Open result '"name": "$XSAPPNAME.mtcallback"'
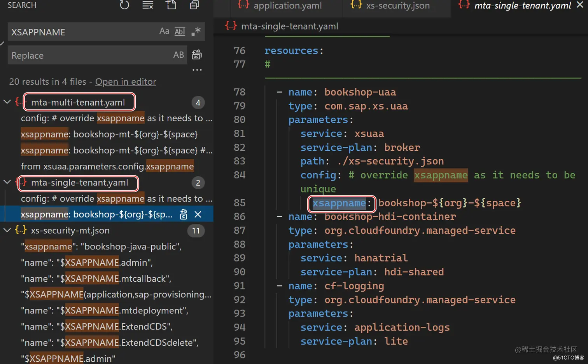 pyautogui.click(x=96, y=279)
